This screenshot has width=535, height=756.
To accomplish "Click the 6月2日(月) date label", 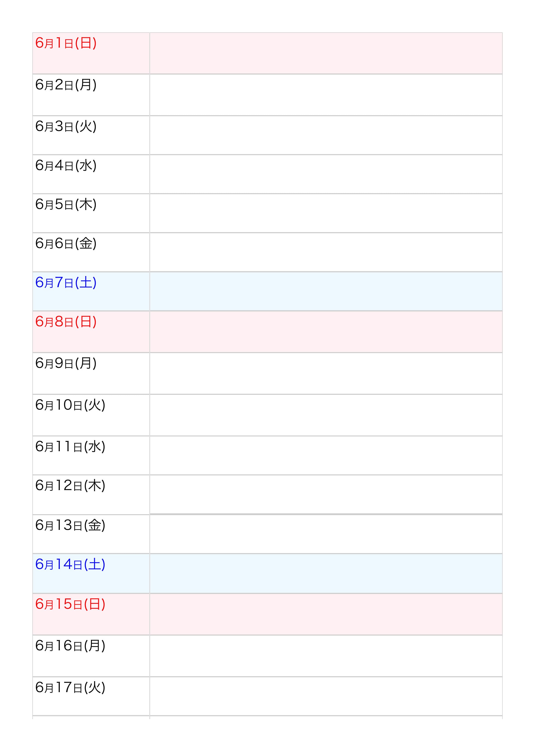I will [66, 85].
